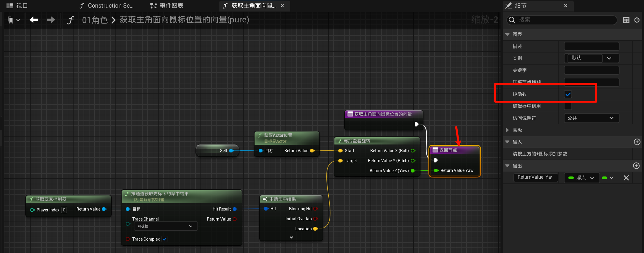
Task: Click the forward navigation arrow
Action: (x=51, y=20)
